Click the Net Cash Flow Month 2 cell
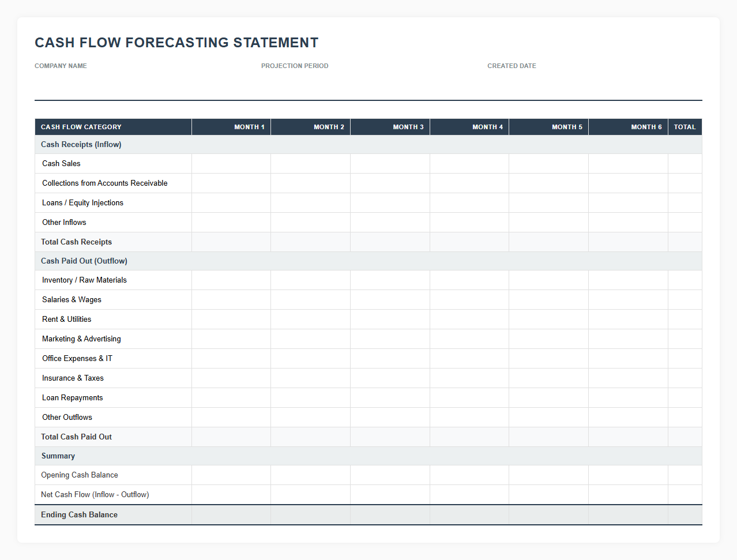Screen dimensions: 737x560 point(311,495)
